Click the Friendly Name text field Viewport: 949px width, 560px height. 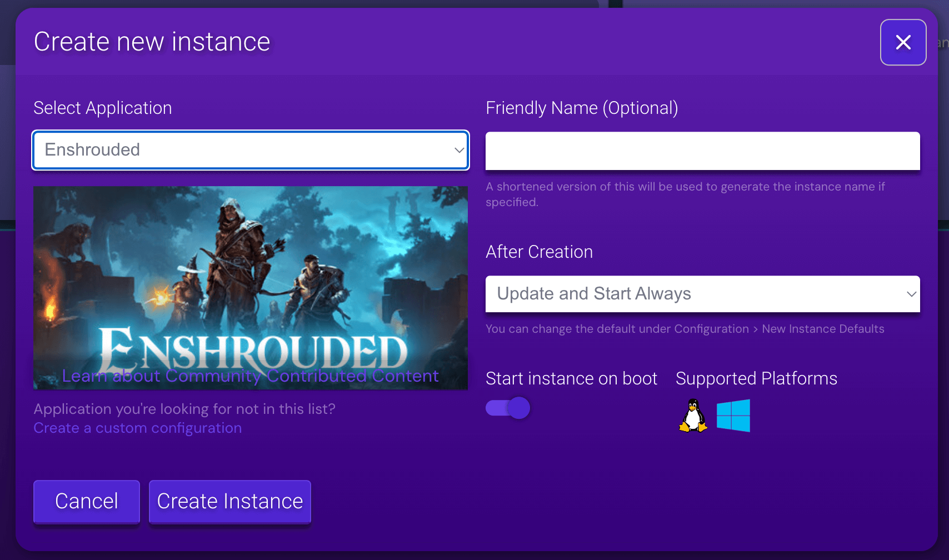coord(702,151)
